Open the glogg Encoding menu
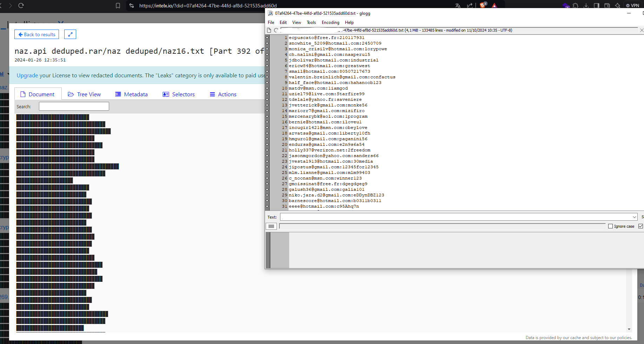This screenshot has height=344, width=644. [331, 22]
